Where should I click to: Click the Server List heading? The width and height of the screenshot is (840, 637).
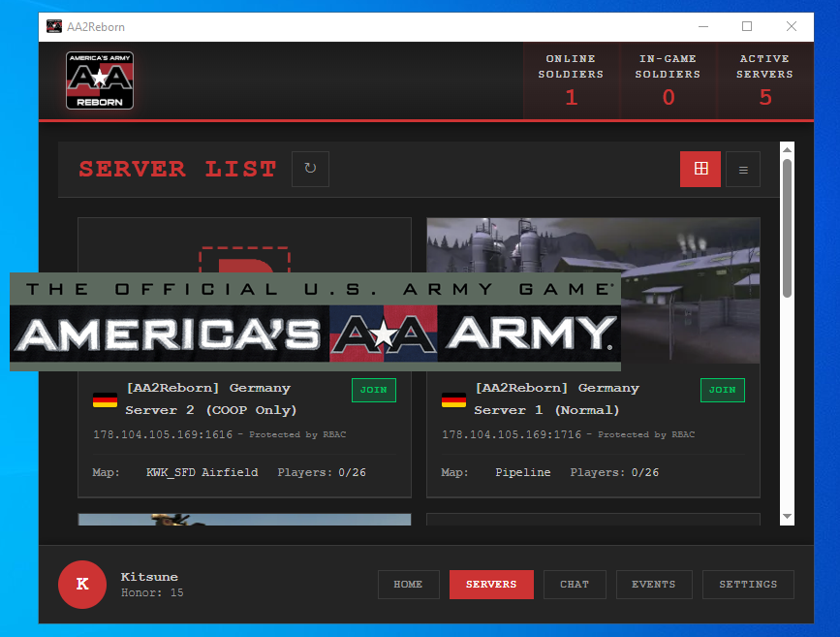point(178,170)
